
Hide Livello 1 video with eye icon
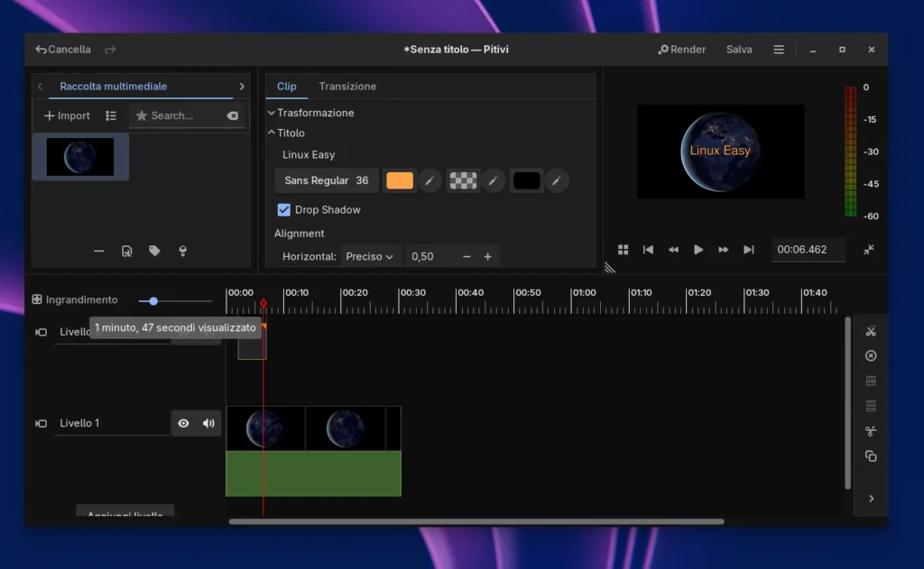point(183,423)
